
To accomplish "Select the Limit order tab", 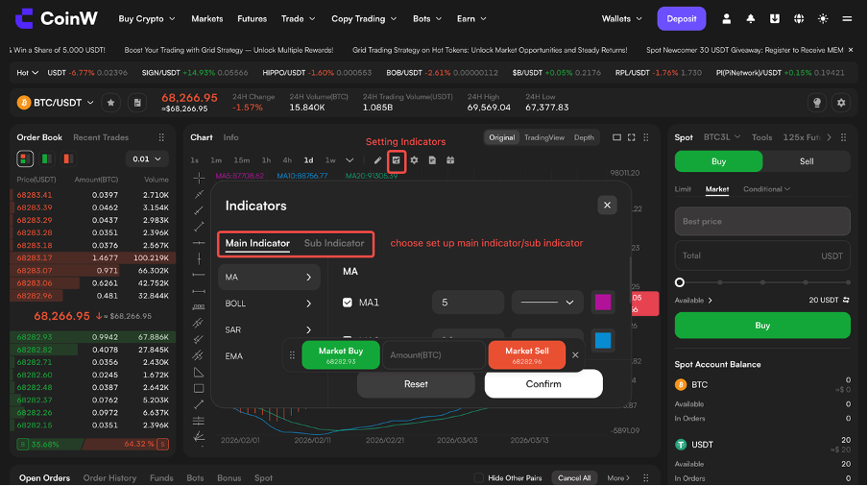I will coord(683,189).
